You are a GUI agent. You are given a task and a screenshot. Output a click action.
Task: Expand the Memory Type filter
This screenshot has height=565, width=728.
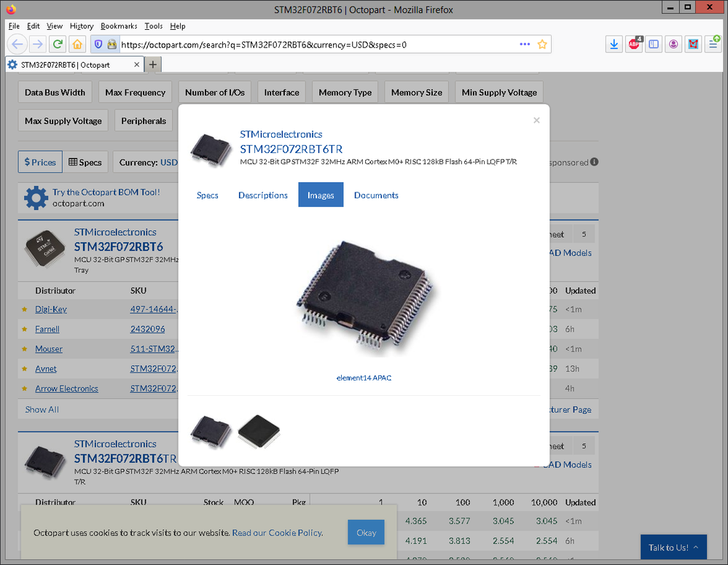point(345,93)
